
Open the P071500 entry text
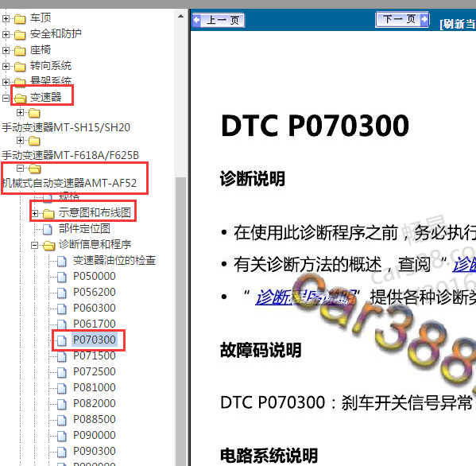click(95, 355)
